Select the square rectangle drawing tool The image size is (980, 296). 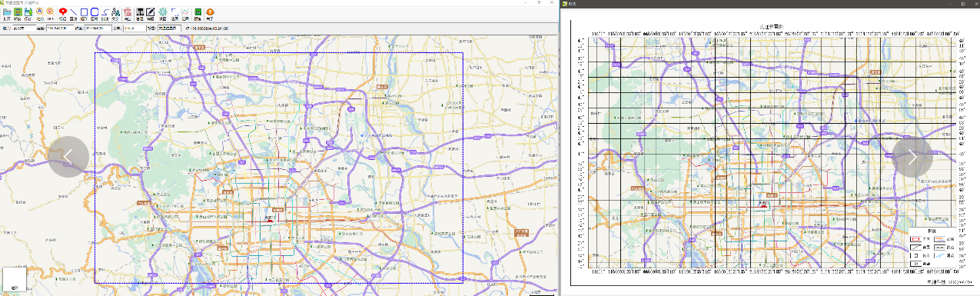click(84, 12)
